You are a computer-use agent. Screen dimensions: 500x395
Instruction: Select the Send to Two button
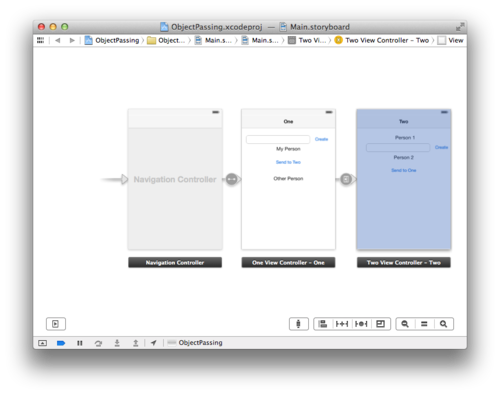[x=288, y=162]
